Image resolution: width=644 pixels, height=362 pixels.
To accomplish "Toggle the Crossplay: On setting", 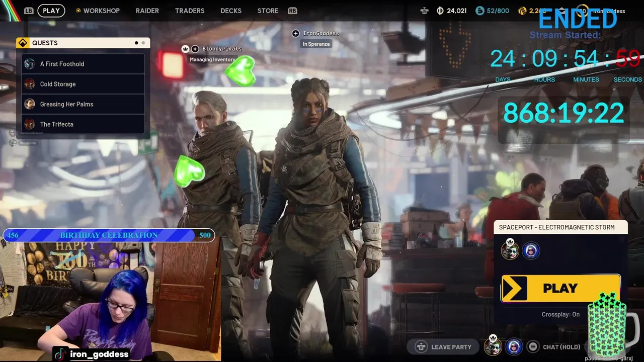I will click(560, 314).
